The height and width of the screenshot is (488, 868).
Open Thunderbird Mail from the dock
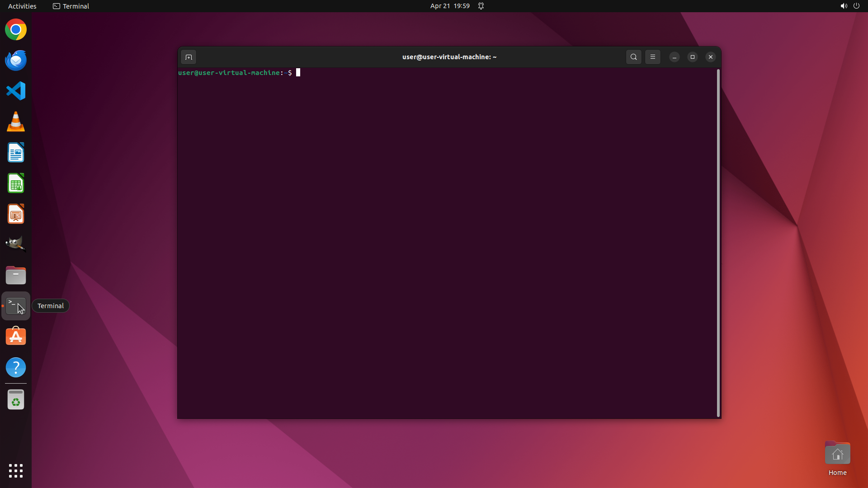[x=16, y=60]
